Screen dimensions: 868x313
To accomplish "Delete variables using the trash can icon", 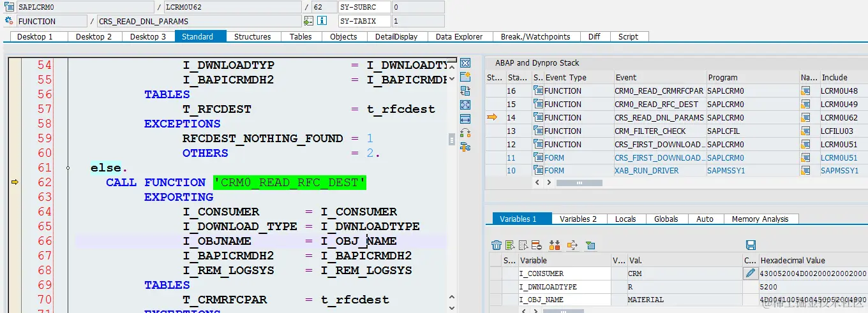I will [496, 245].
